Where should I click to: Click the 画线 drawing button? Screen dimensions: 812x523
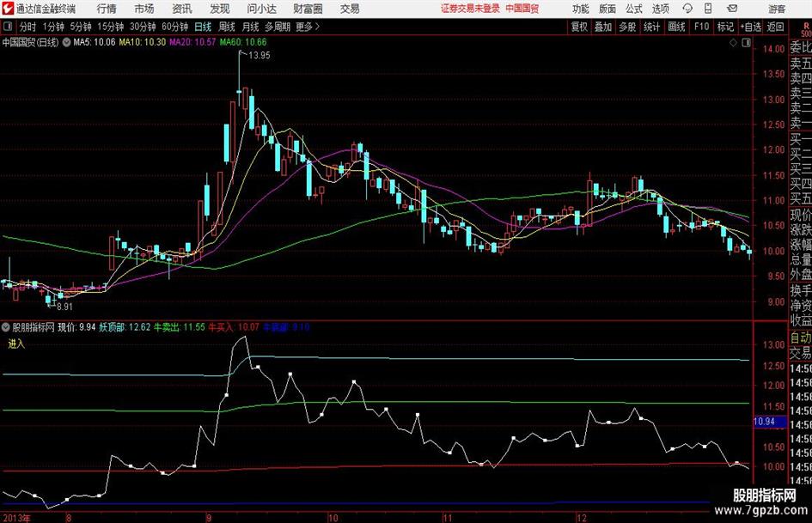pos(677,27)
